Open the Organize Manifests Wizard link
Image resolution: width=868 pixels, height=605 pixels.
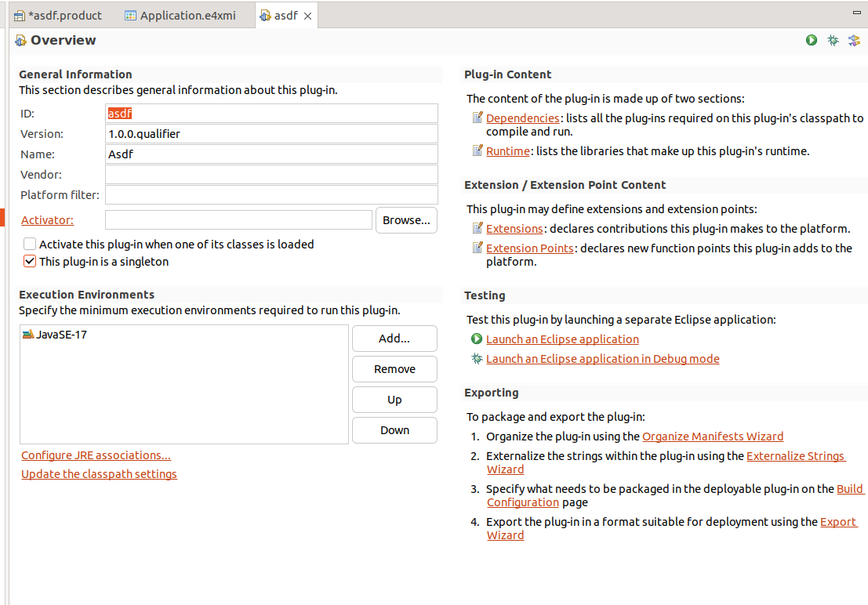pyautogui.click(x=713, y=437)
